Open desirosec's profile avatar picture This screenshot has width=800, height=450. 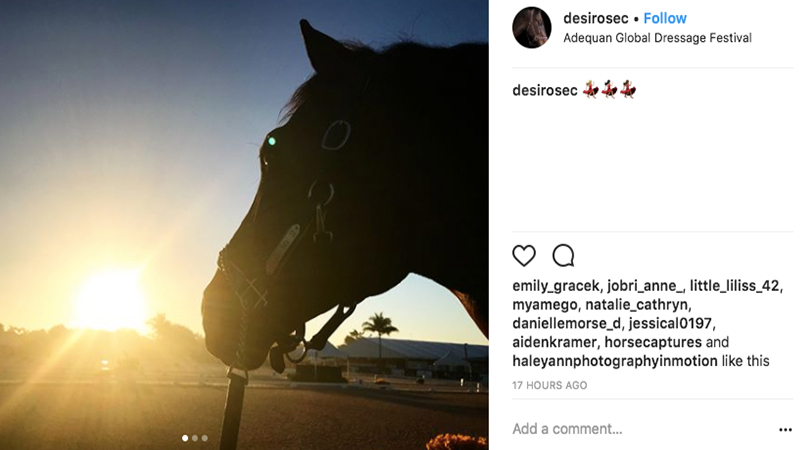pos(532,28)
